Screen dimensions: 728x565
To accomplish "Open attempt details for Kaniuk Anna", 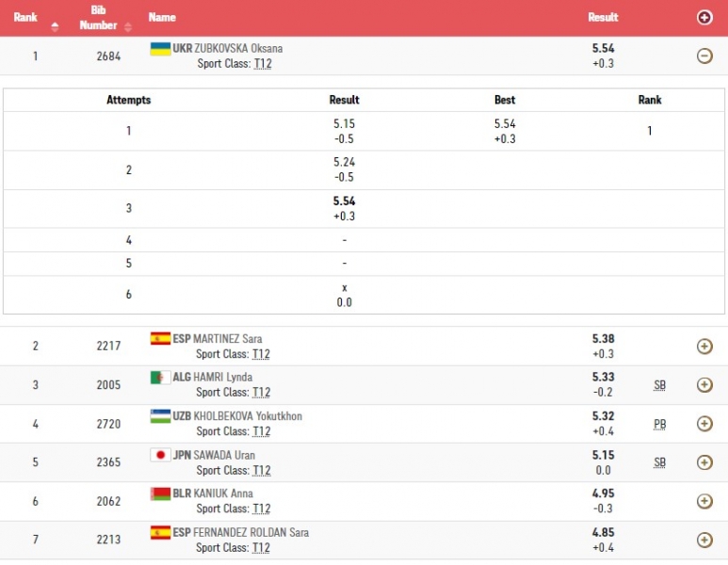I will click(704, 501).
